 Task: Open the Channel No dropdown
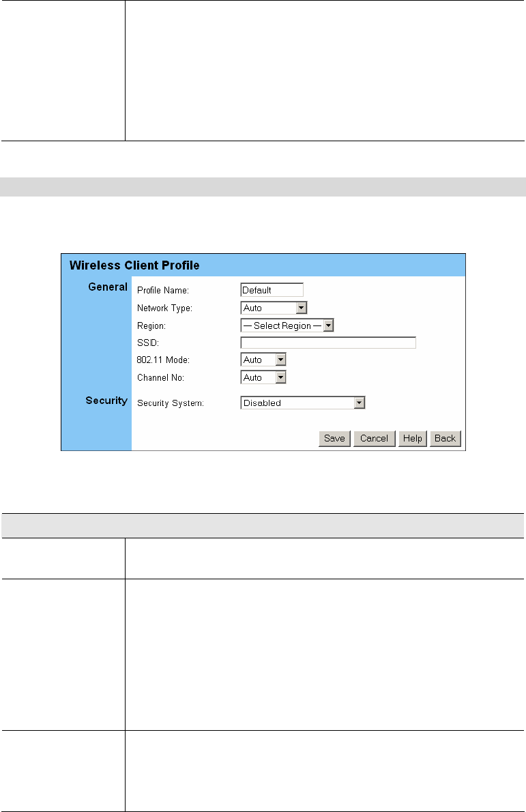[x=263, y=377]
